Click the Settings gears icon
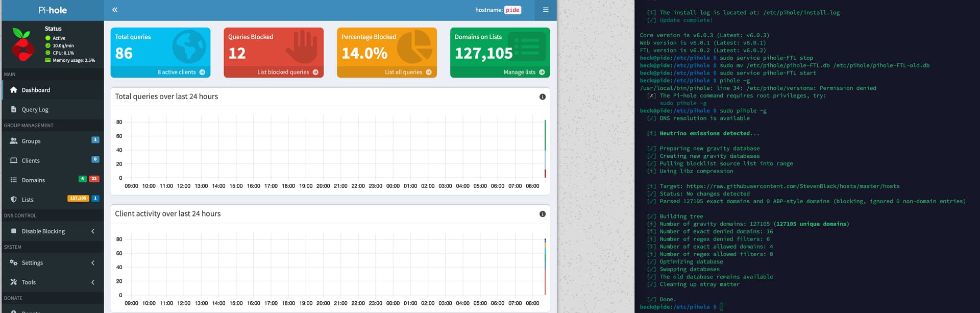The height and width of the screenshot is (313, 980). [x=14, y=262]
